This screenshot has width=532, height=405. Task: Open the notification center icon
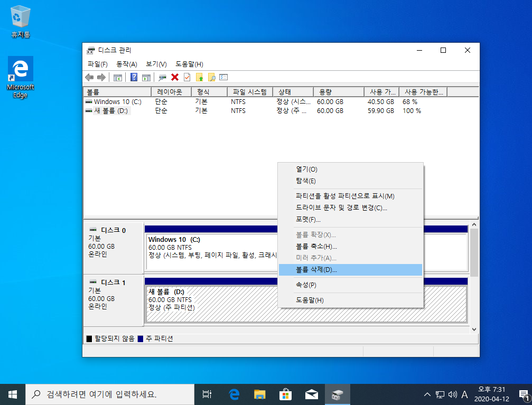pyautogui.click(x=524, y=394)
